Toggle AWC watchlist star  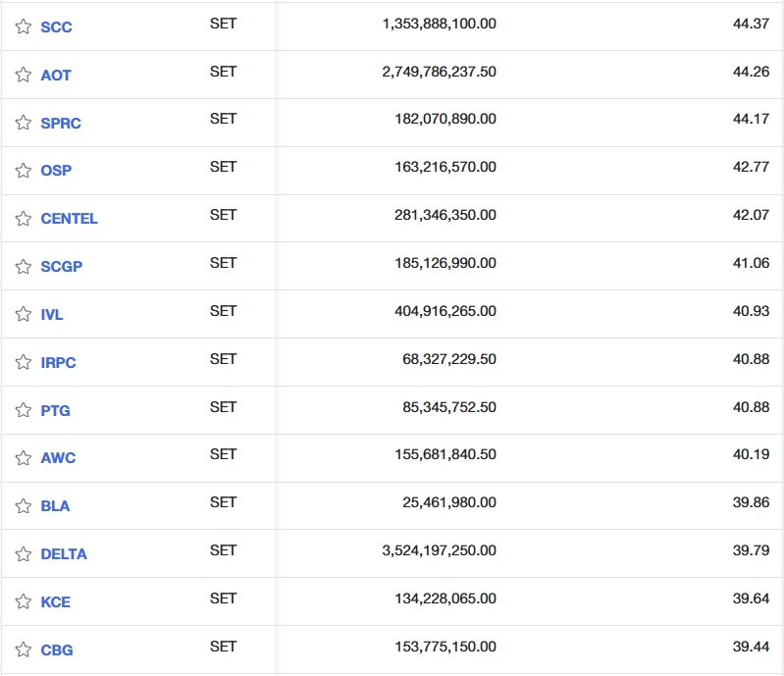coord(24,458)
